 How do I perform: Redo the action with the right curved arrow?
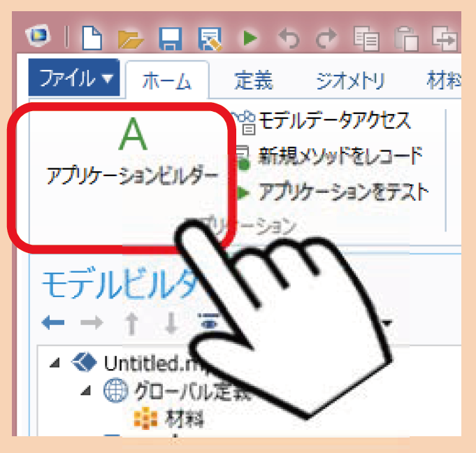pos(326,38)
